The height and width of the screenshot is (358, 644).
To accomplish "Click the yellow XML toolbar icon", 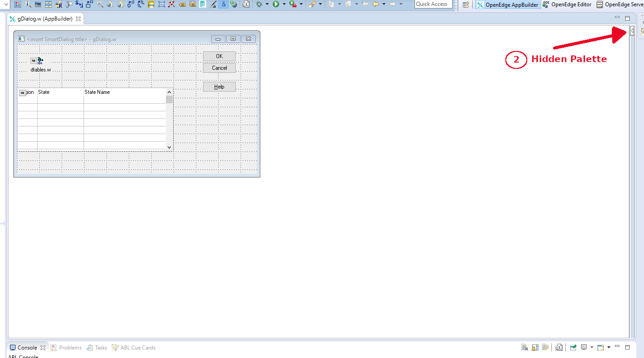I will [151, 4].
